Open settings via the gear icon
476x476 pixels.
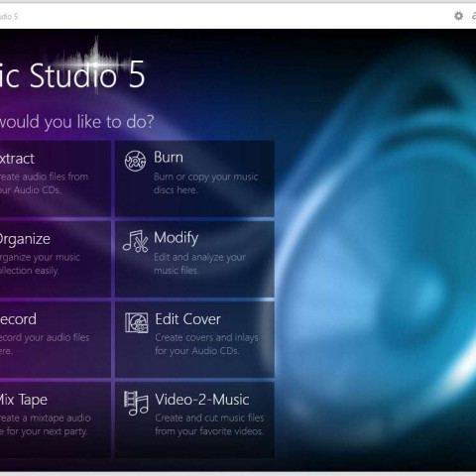click(458, 16)
